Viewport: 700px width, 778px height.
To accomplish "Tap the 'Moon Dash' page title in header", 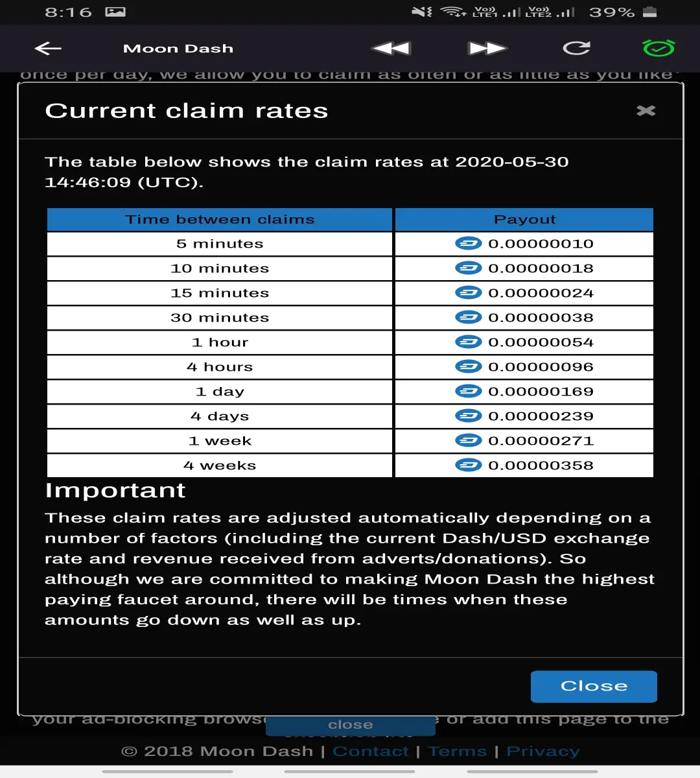I will pyautogui.click(x=178, y=49).
